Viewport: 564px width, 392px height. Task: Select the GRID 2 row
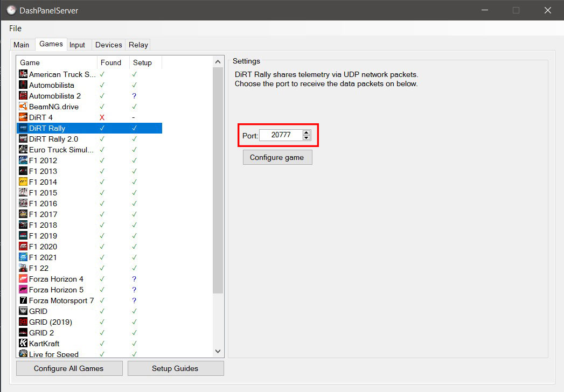click(89, 333)
